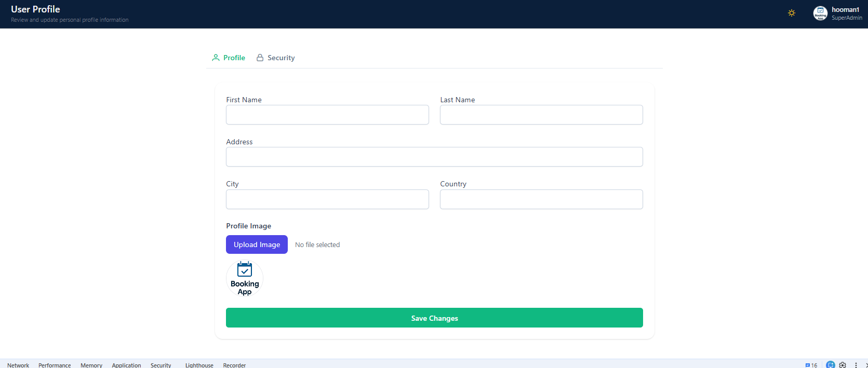Open the DevTools Performance tab
Viewport: 868px width, 368px height.
(55, 365)
